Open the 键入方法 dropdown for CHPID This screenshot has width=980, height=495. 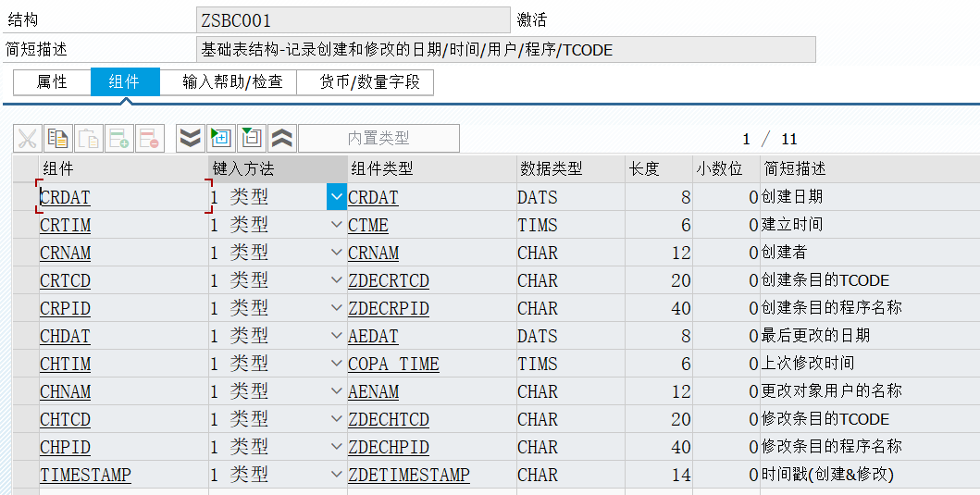(336, 447)
